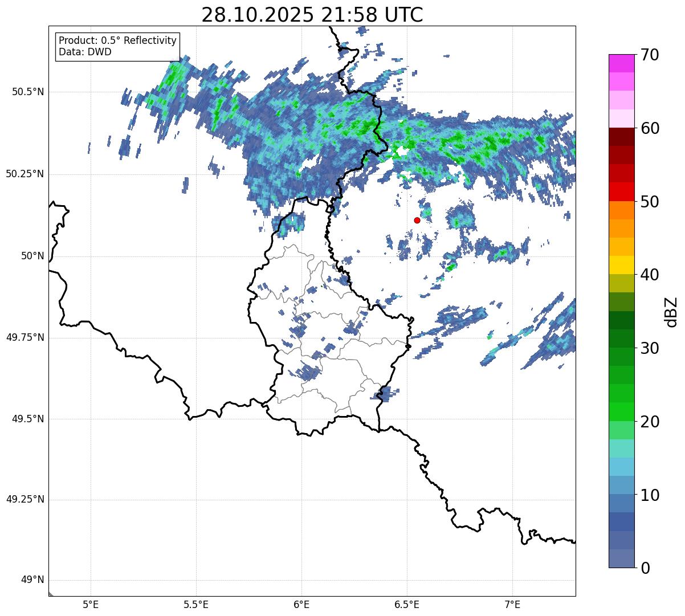Click the "6°E" longitude label
Screen dimensions: 685x616
[x=301, y=605]
